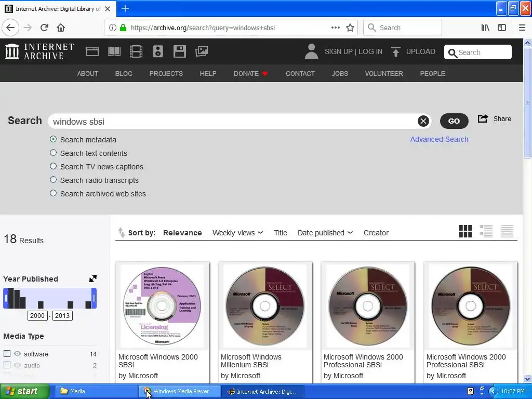This screenshot has height=399, width=532.
Task: Click LOG IN link
Action: 370,51
